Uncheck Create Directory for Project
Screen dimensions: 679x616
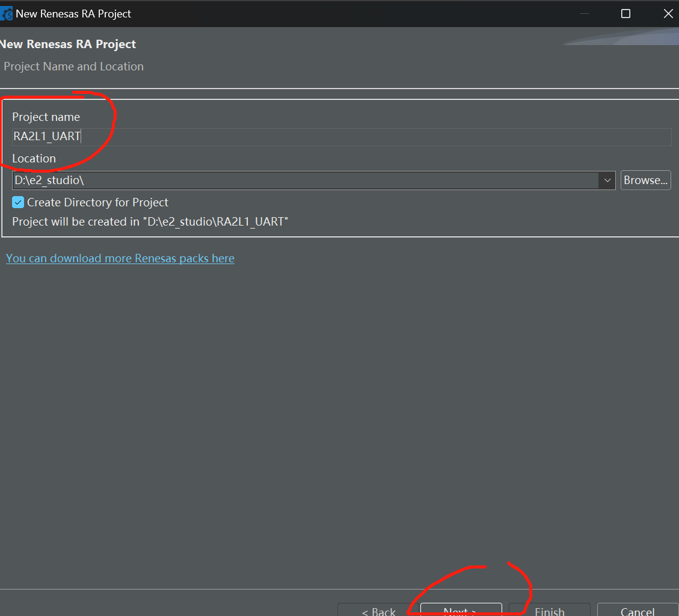18,202
